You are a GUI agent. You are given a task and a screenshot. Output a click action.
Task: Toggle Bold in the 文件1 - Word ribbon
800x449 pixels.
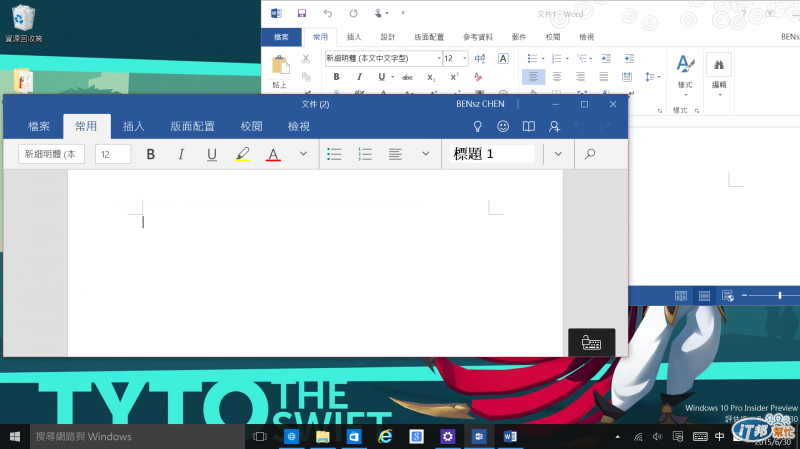(x=336, y=77)
